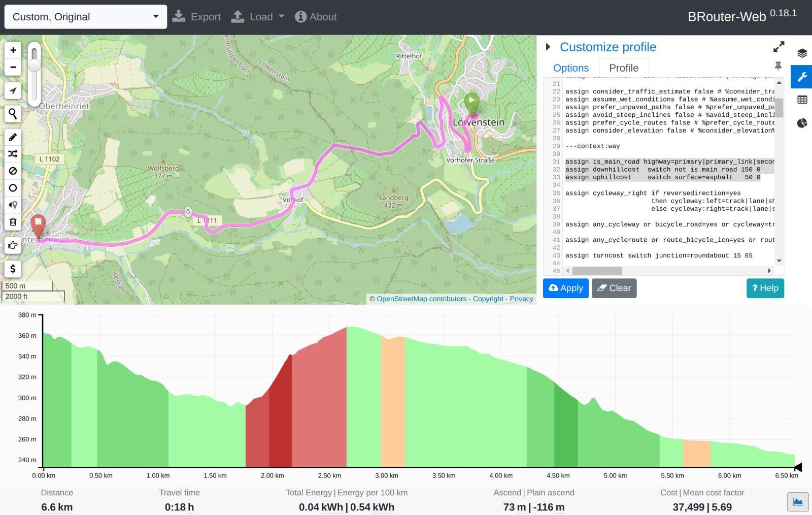Open the pie chart analysis tab
Image resolution: width=812 pixels, height=515 pixels.
[x=802, y=123]
